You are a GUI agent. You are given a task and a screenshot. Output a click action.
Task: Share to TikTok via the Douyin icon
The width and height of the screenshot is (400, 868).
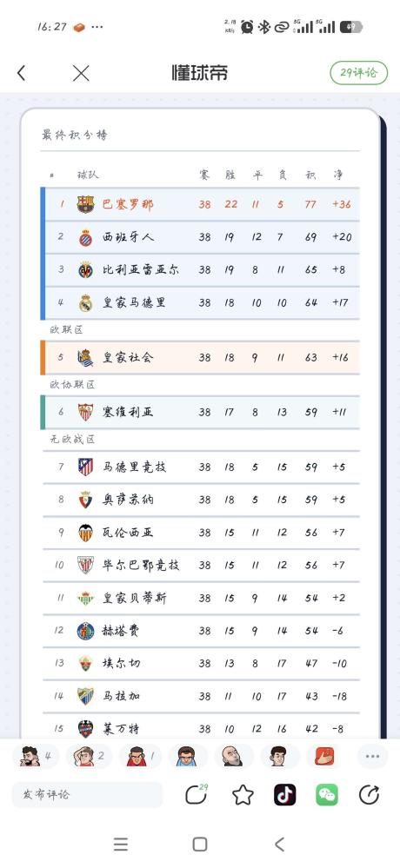284,795
